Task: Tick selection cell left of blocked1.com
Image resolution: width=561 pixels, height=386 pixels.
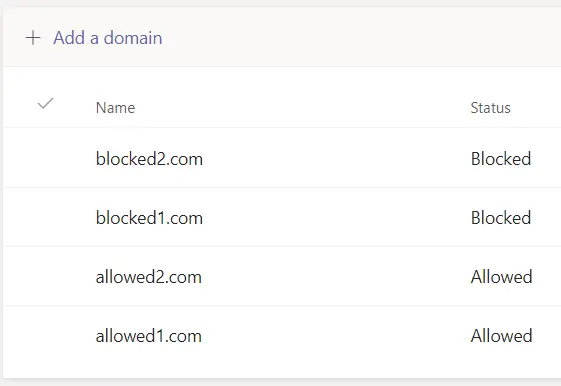Action: click(x=45, y=217)
